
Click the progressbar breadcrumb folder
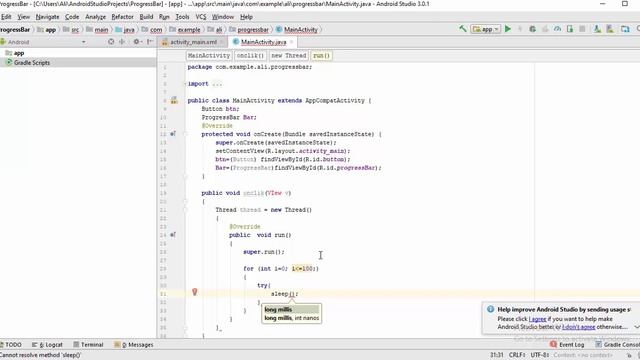[249, 29]
